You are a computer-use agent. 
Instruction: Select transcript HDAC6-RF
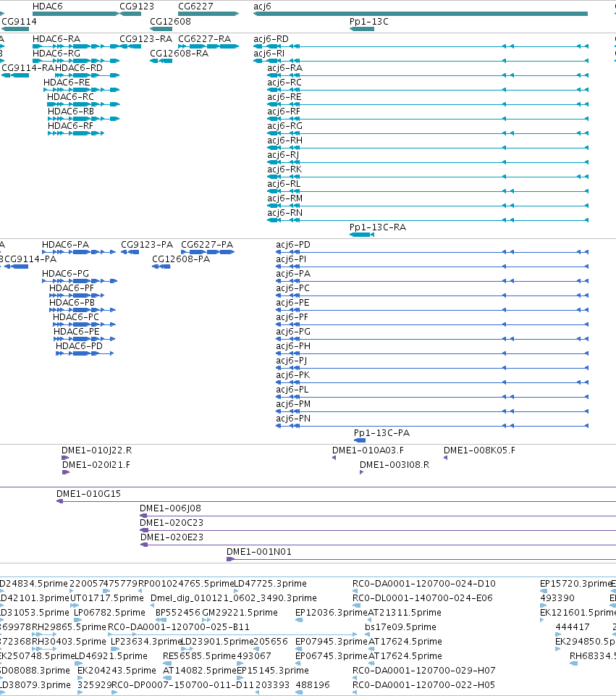tap(70, 126)
